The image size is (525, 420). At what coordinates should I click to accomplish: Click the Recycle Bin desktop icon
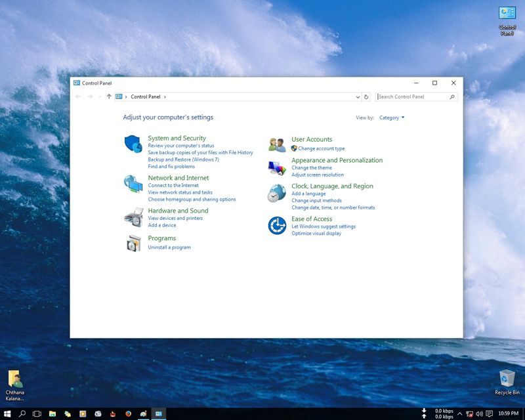(x=507, y=383)
